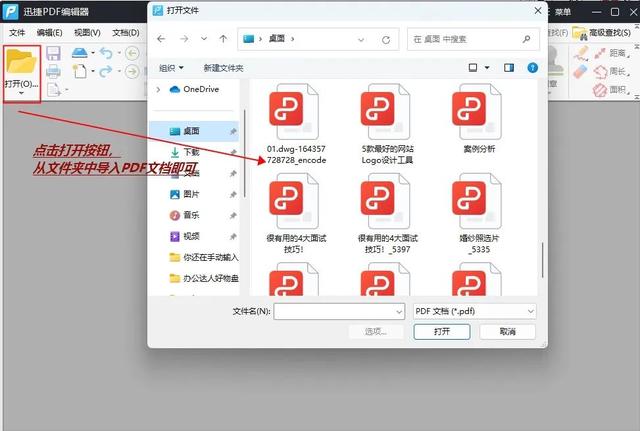Click the Distance measurement tool
Viewport: 640px width, 431px height.
coord(611,53)
